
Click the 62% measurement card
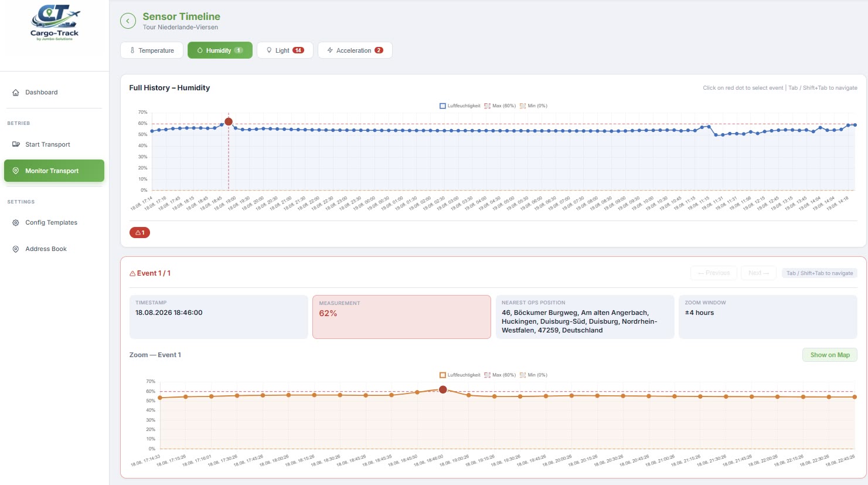coord(401,317)
